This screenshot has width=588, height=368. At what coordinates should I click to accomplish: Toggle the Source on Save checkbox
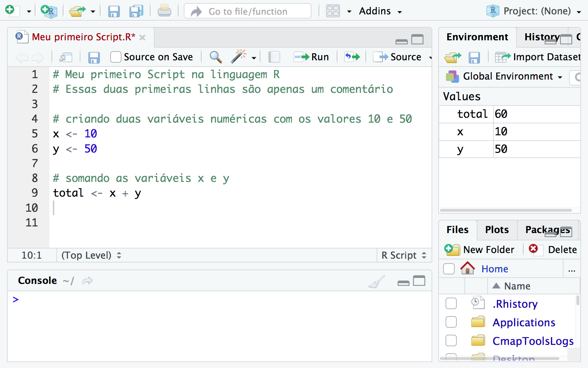pos(115,57)
